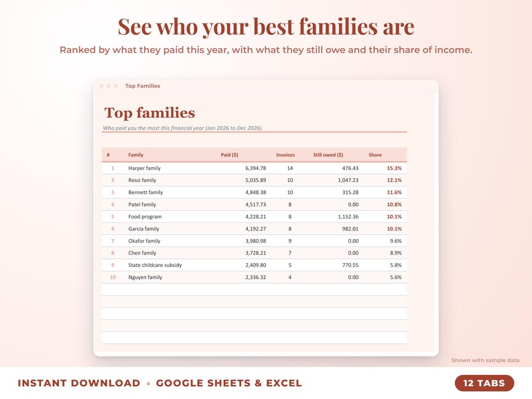Click paid amount 4,848.38
532x399 pixels.
256,193
